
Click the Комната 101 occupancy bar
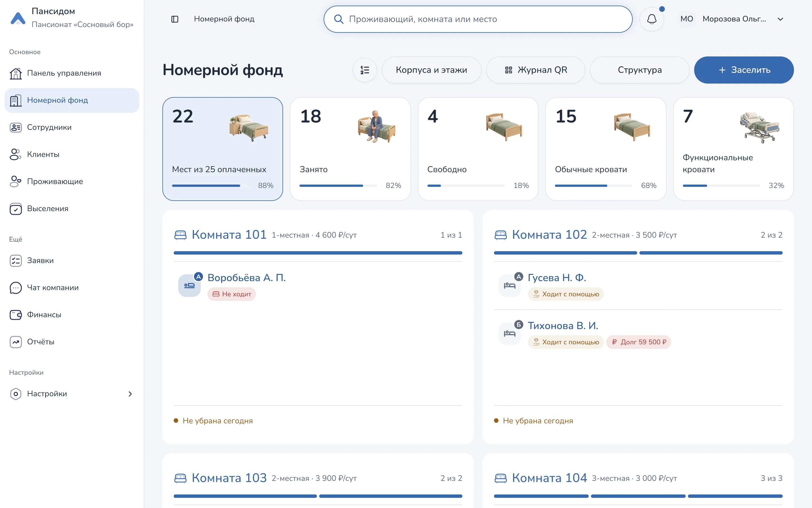tap(318, 253)
